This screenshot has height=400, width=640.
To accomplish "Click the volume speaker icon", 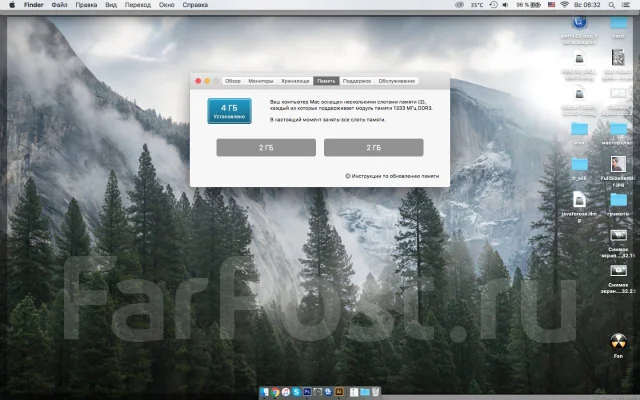I will pos(505,5).
